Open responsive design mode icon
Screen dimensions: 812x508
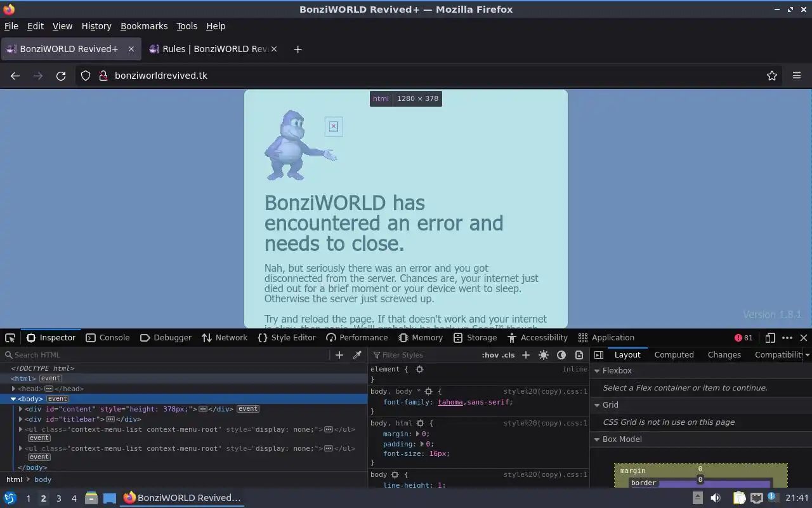[x=770, y=338]
